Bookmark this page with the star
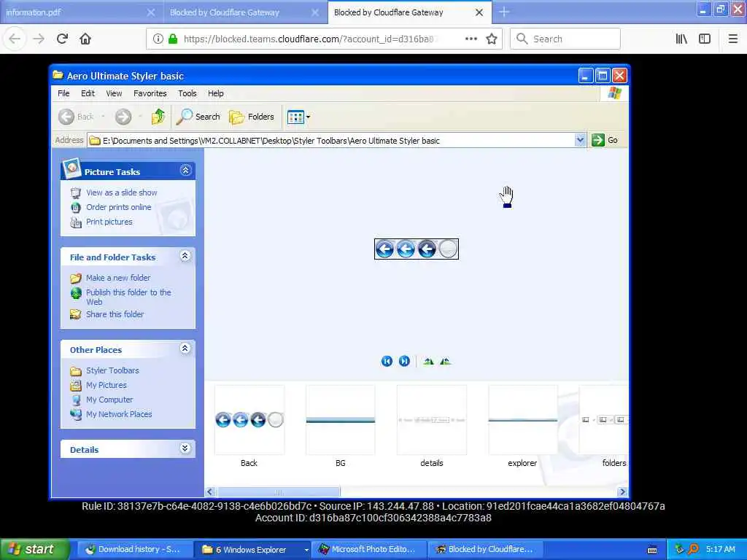The image size is (747, 560). click(x=492, y=39)
